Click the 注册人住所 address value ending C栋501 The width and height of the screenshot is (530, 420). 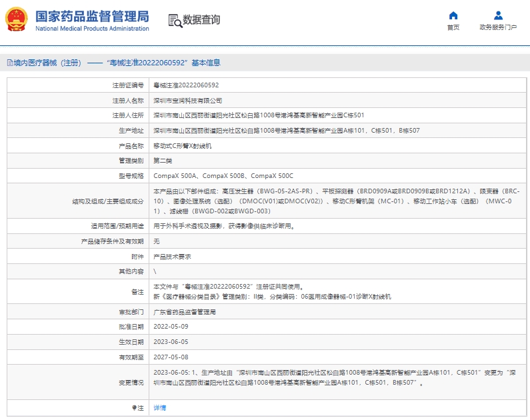[259, 115]
